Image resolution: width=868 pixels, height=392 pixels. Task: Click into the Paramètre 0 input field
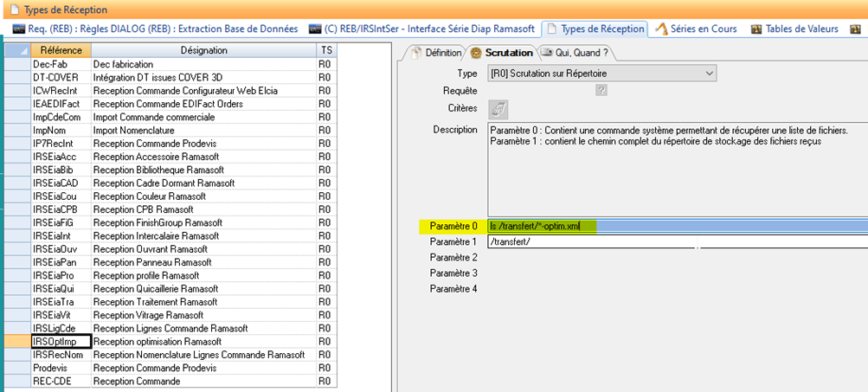pos(675,227)
